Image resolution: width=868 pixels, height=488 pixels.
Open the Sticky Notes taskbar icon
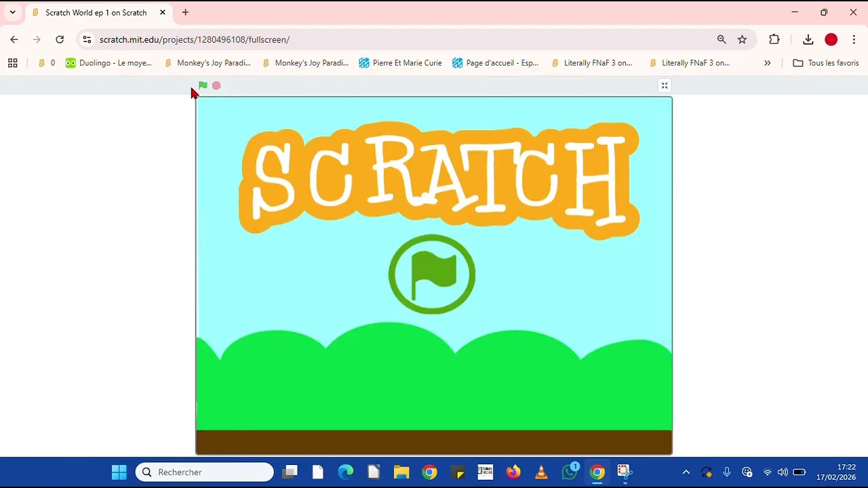pyautogui.click(x=458, y=472)
